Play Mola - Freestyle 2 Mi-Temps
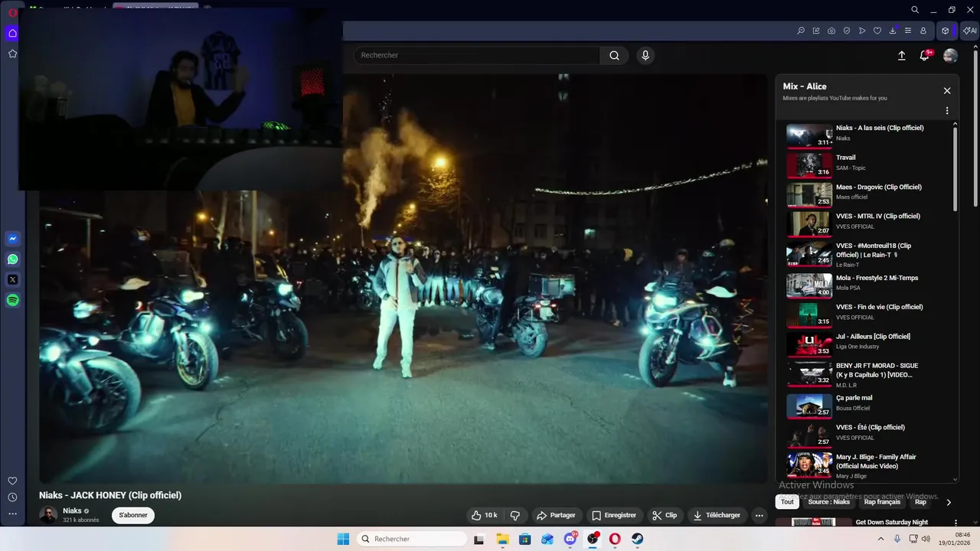Screen dimensions: 980x551 [869, 285]
